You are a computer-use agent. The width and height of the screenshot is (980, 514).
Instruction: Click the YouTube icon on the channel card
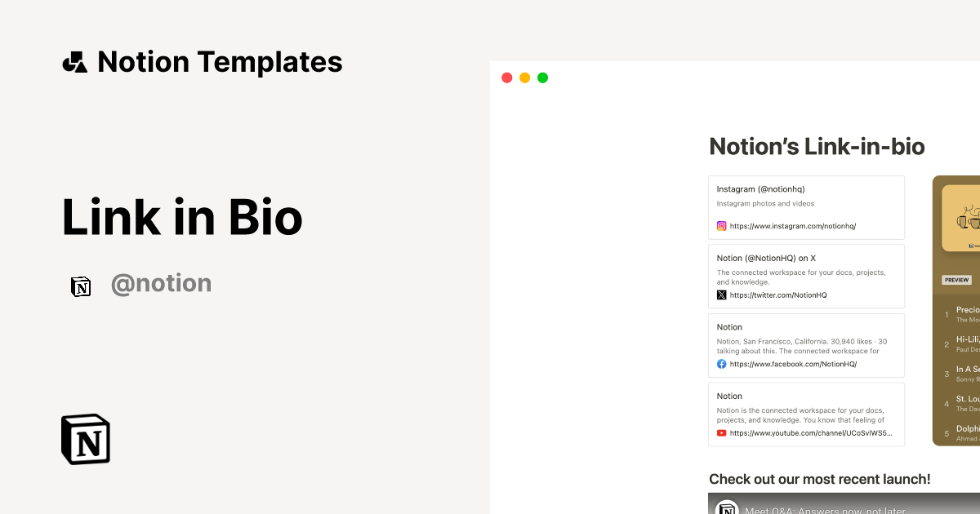(x=721, y=432)
